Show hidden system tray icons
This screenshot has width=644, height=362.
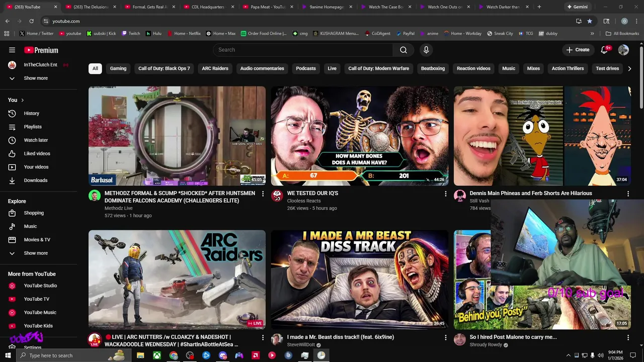tap(569, 355)
